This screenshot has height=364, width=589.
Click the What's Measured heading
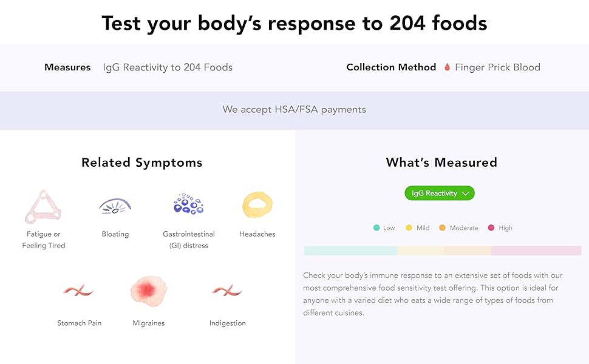[441, 163]
